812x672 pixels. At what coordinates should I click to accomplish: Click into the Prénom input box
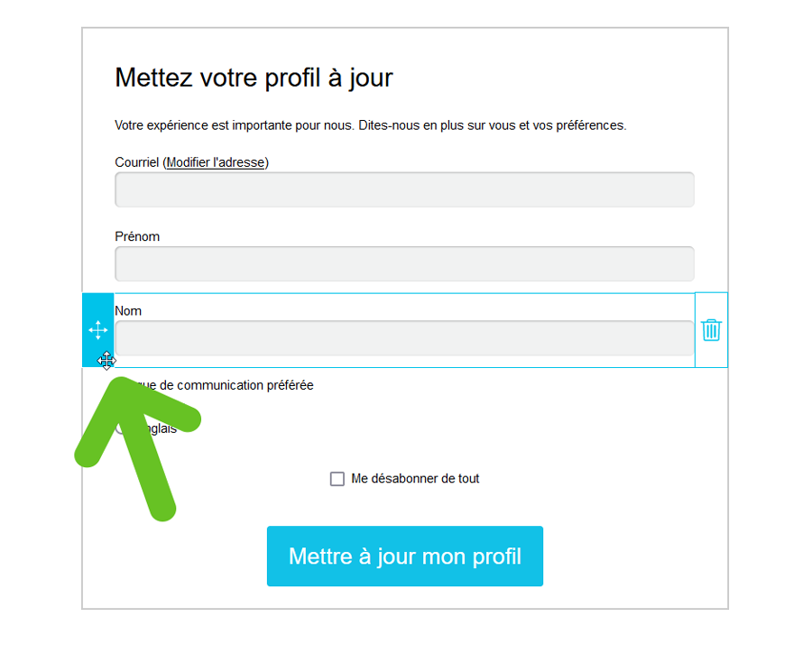(x=404, y=264)
